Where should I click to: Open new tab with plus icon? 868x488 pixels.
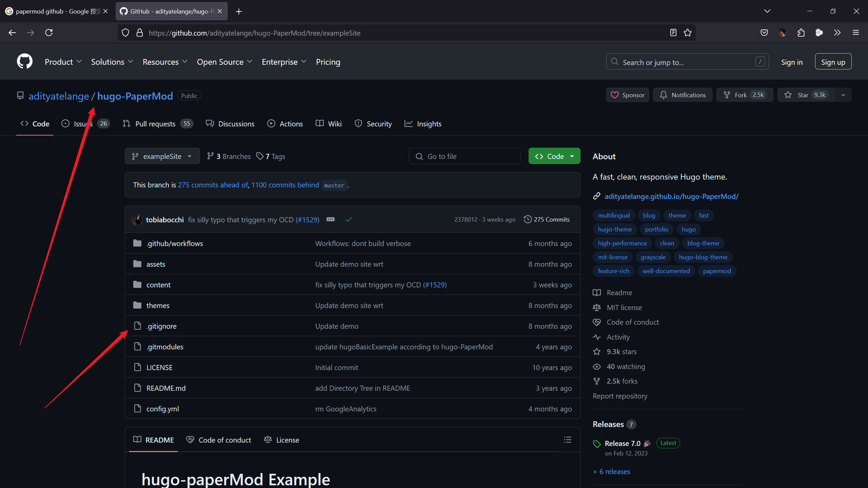tap(239, 12)
